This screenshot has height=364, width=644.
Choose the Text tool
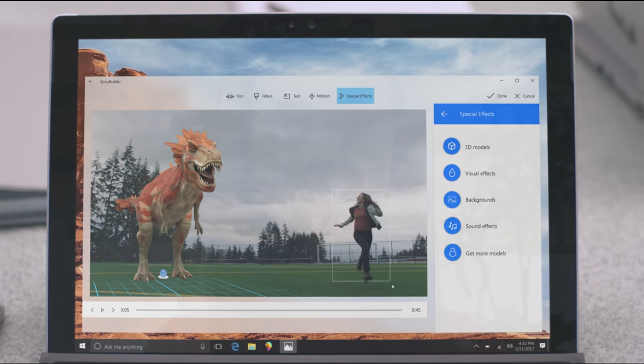click(x=292, y=96)
